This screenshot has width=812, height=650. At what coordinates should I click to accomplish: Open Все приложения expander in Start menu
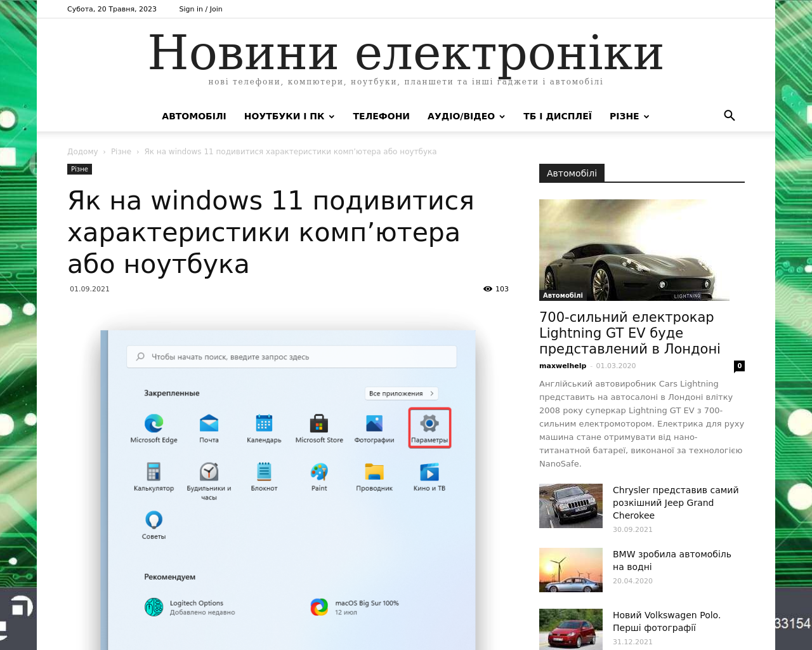401,394
